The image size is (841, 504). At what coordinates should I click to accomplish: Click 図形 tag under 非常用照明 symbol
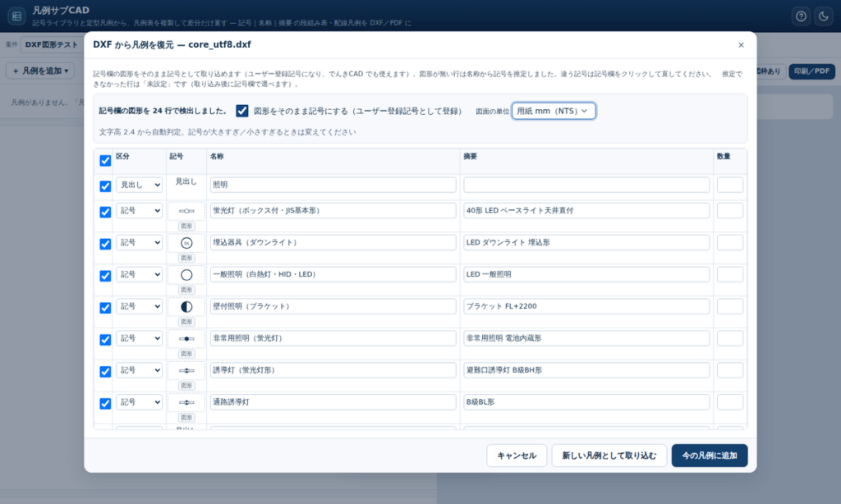(186, 354)
